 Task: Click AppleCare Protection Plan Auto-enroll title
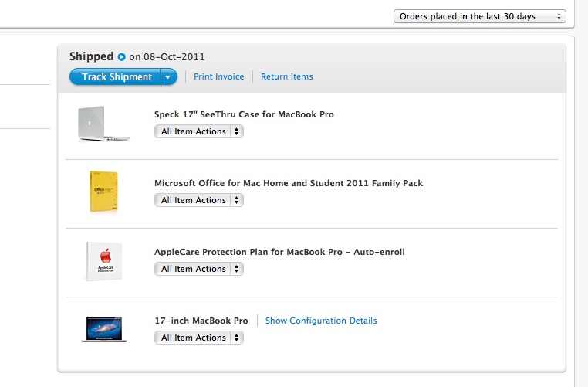[x=279, y=252]
